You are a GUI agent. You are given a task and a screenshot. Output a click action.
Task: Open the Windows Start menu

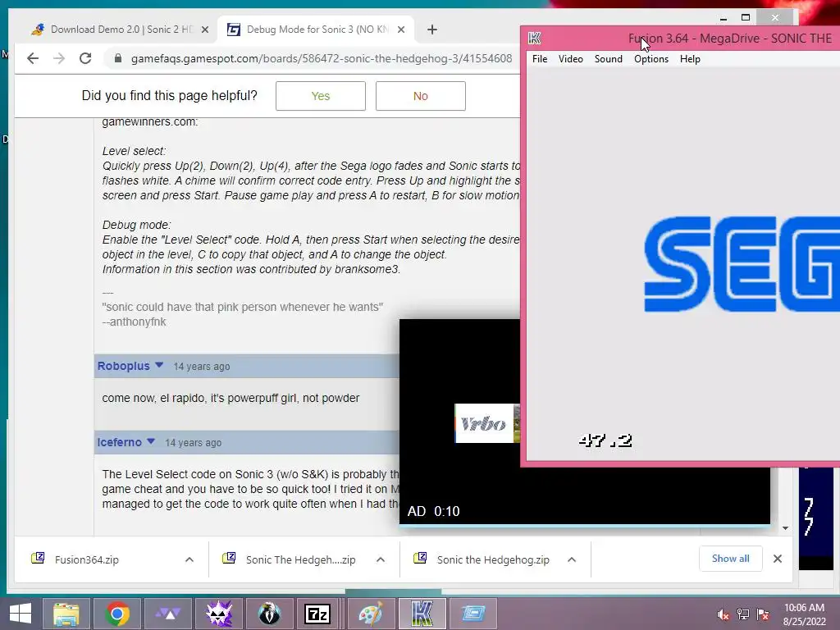(x=20, y=614)
